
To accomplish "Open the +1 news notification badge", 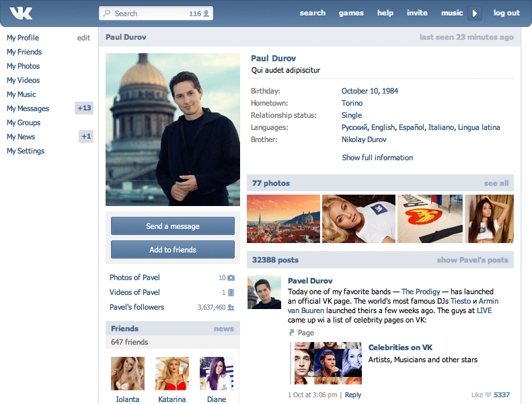I will tap(85, 137).
